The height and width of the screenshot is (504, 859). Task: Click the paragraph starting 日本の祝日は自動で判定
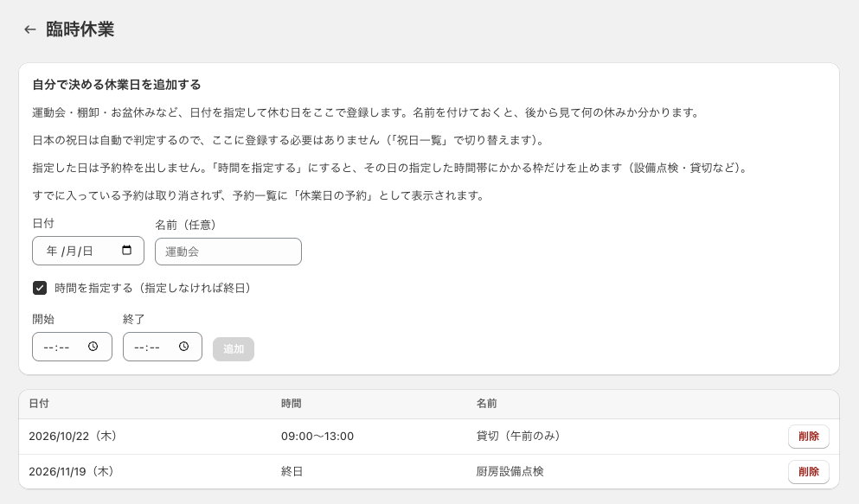pos(288,140)
